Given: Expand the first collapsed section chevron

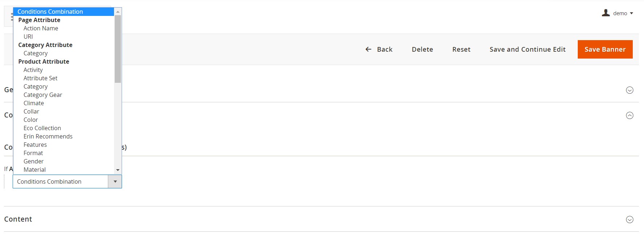Looking at the screenshot, I should (630, 90).
